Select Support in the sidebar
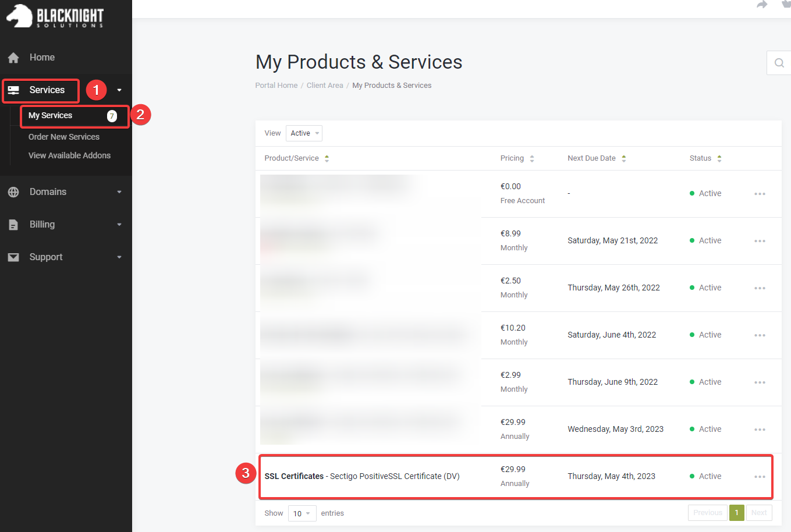This screenshot has height=532, width=791. (46, 257)
